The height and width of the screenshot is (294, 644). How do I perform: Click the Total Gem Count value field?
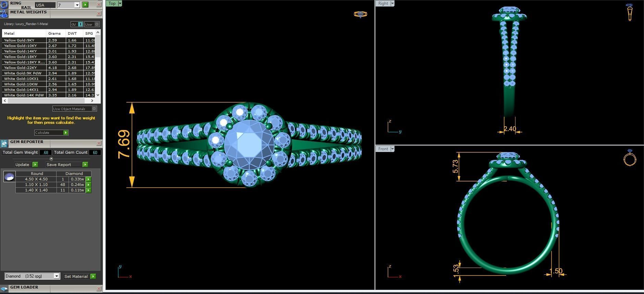click(x=95, y=152)
